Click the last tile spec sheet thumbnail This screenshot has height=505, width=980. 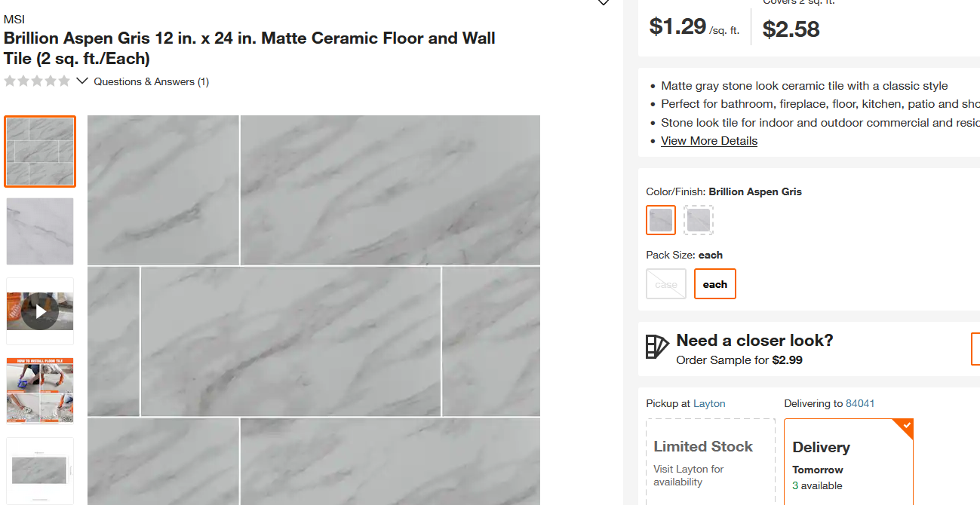[x=39, y=470]
